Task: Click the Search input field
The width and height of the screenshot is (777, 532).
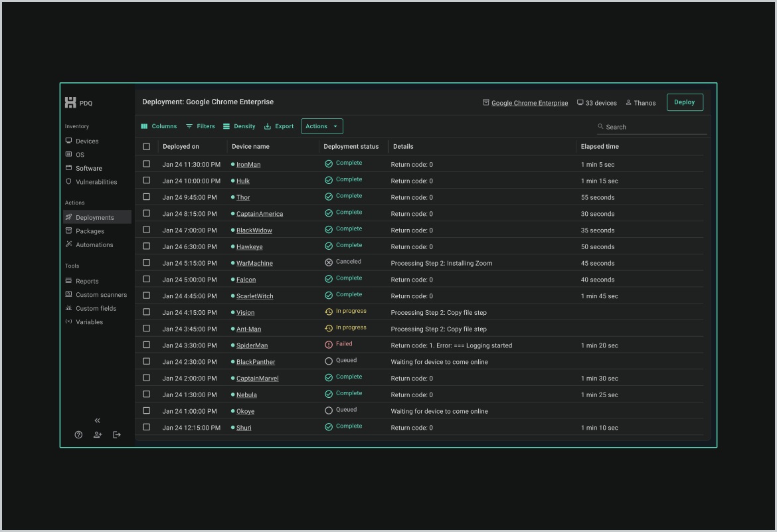Action: pyautogui.click(x=651, y=127)
